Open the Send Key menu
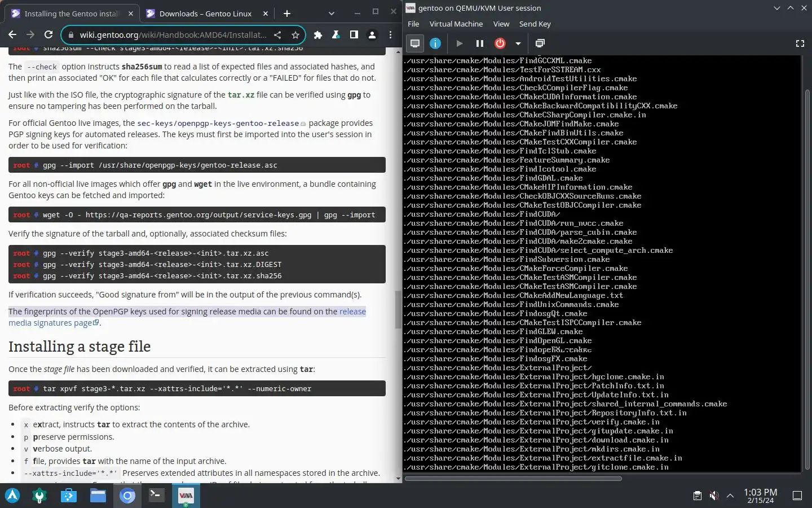 pyautogui.click(x=535, y=24)
